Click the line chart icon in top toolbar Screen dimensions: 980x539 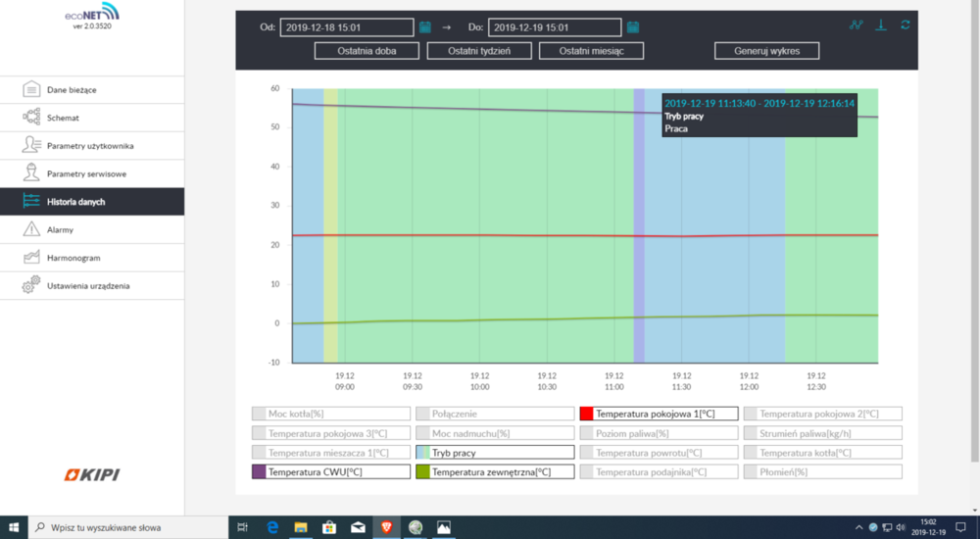pyautogui.click(x=857, y=25)
